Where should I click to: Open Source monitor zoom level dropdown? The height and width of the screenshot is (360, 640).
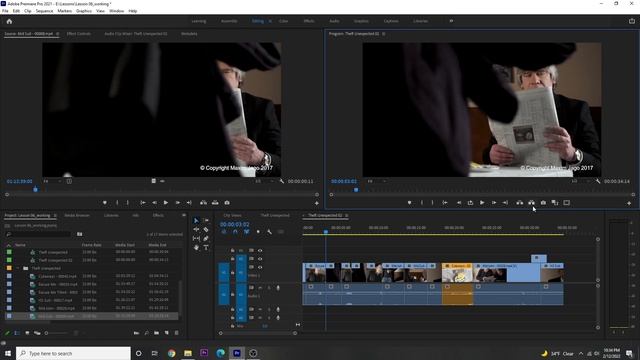click(x=52, y=181)
